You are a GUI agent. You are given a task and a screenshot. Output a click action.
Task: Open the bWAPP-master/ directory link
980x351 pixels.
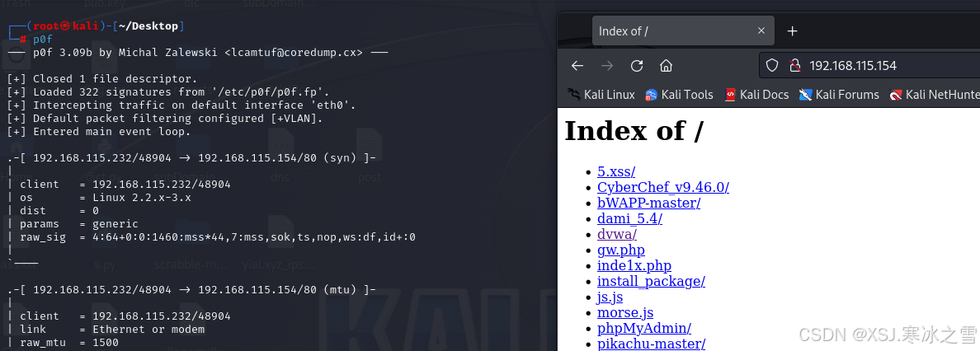click(x=648, y=203)
